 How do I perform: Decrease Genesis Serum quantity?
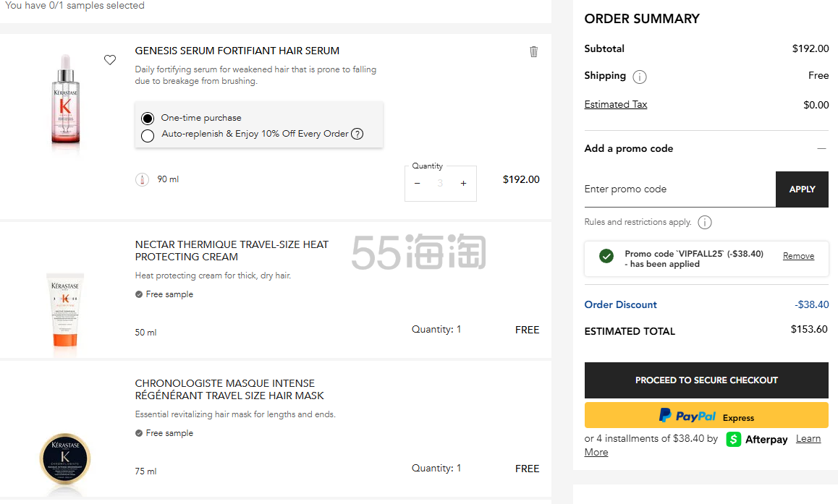(418, 184)
